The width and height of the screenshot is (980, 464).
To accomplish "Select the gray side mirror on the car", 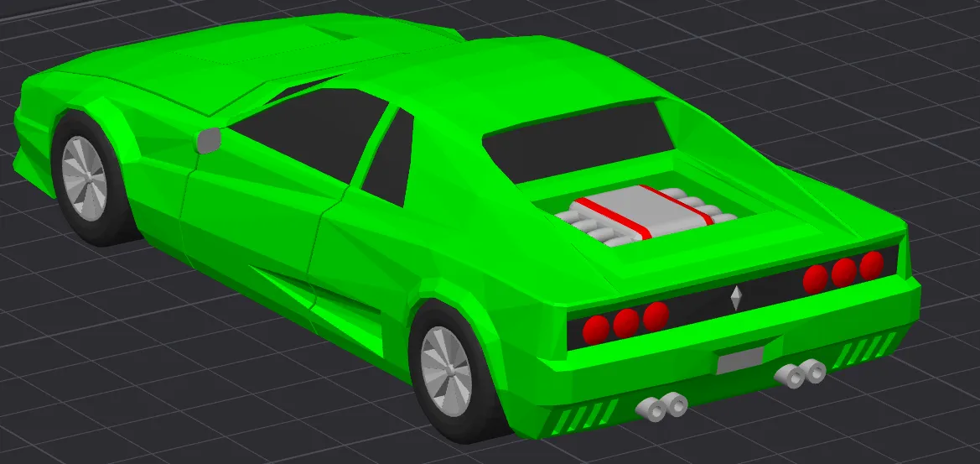I will coord(210,140).
